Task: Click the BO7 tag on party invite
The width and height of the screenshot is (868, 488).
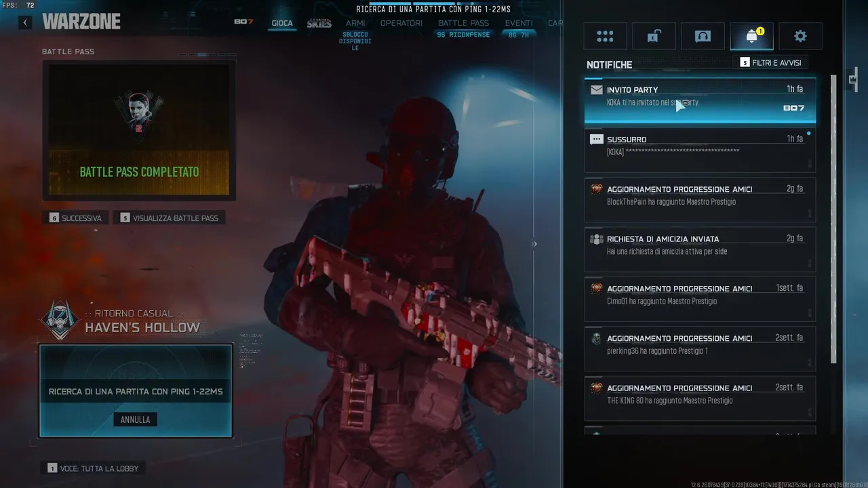Action: [793, 108]
